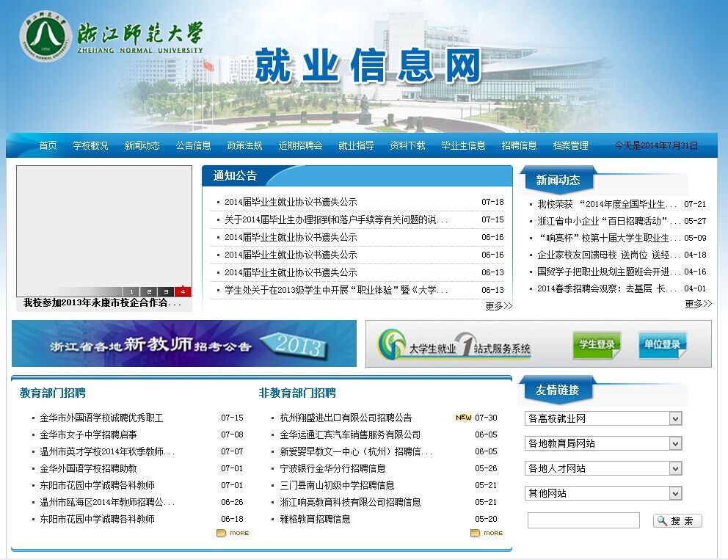This screenshot has width=728, height=560.
Task: Expand the 各高校就业网 dropdown
Action: pyautogui.click(x=603, y=418)
